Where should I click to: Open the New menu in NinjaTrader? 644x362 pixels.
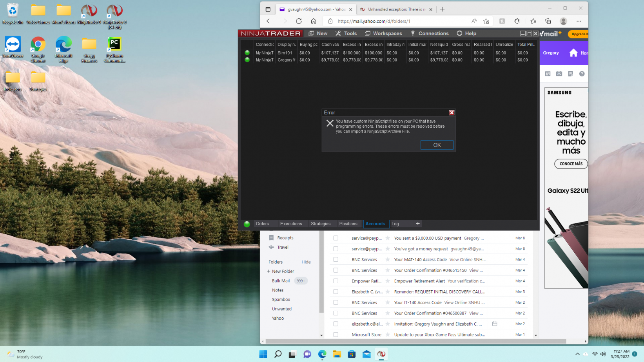point(318,33)
